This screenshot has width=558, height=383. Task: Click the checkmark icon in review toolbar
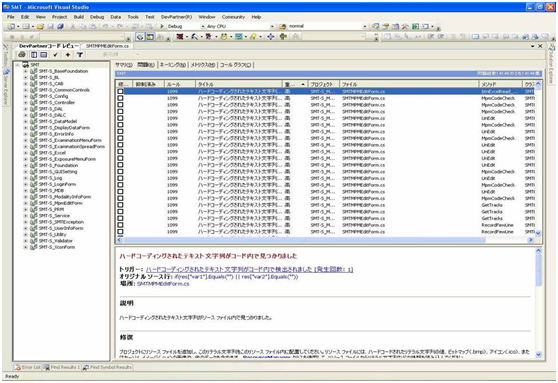55,54
